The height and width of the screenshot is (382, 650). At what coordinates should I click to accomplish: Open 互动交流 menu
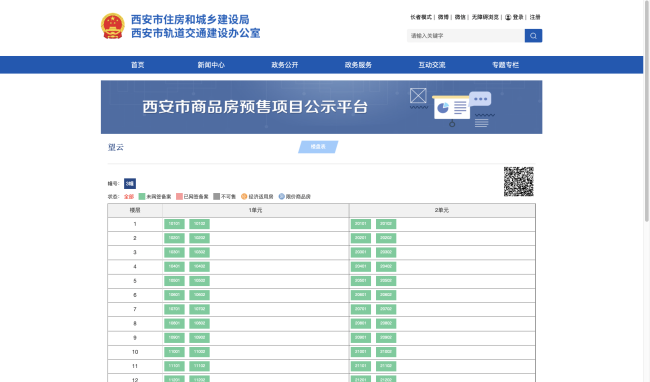point(432,65)
